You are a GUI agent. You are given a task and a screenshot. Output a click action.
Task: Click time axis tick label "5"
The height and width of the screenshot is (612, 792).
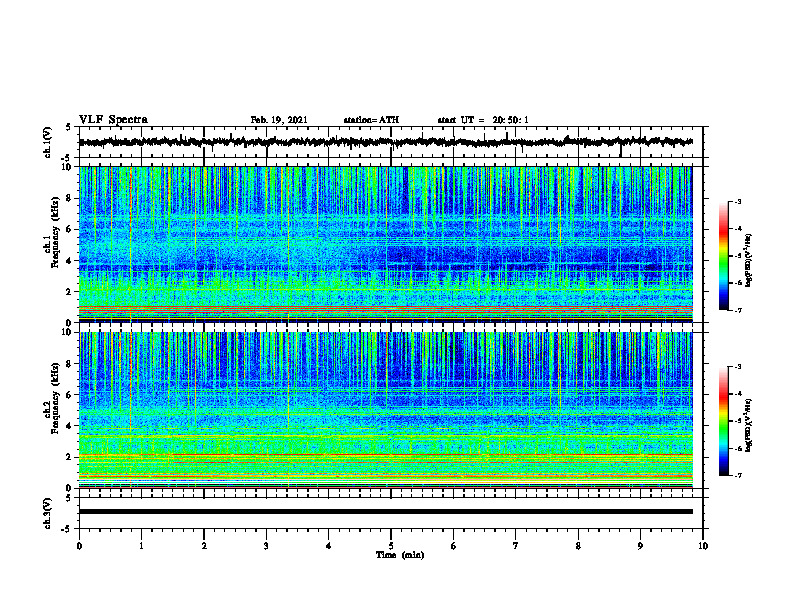391,546
